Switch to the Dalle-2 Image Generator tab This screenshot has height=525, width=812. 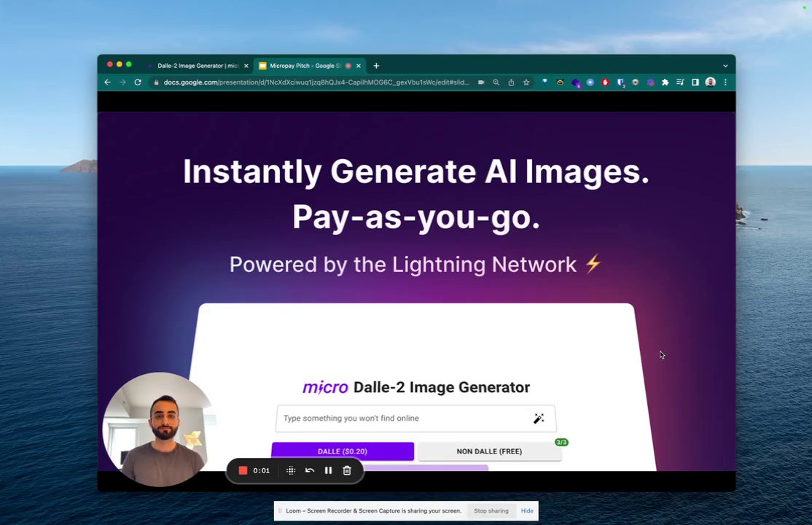pyautogui.click(x=197, y=66)
